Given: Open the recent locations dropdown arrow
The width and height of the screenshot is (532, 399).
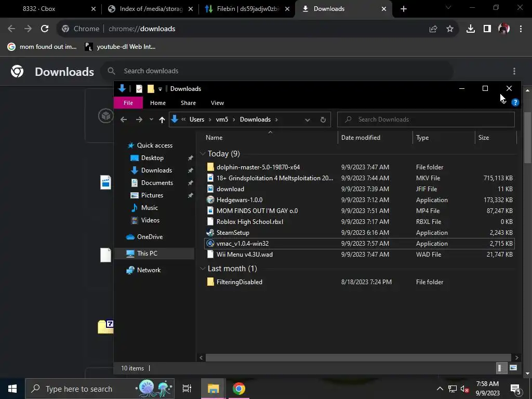Looking at the screenshot, I should [x=151, y=119].
